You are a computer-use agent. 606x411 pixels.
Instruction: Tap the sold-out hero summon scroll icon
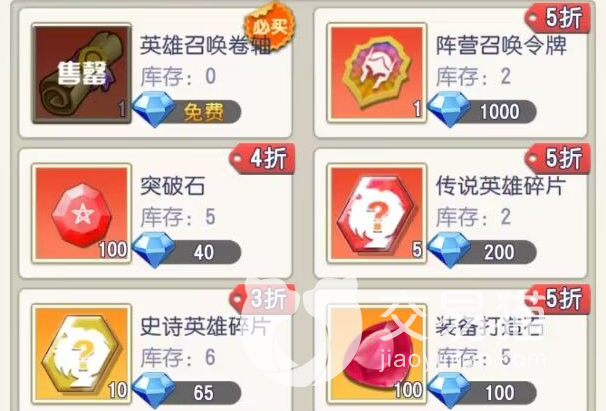(82, 73)
